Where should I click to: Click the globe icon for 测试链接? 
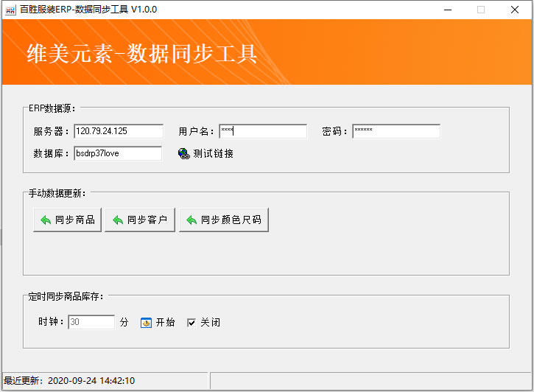point(184,153)
